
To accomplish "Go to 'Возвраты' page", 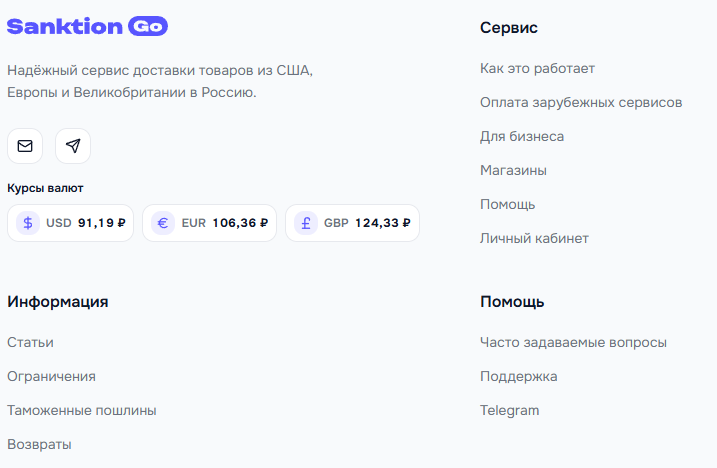I will coord(39,445).
